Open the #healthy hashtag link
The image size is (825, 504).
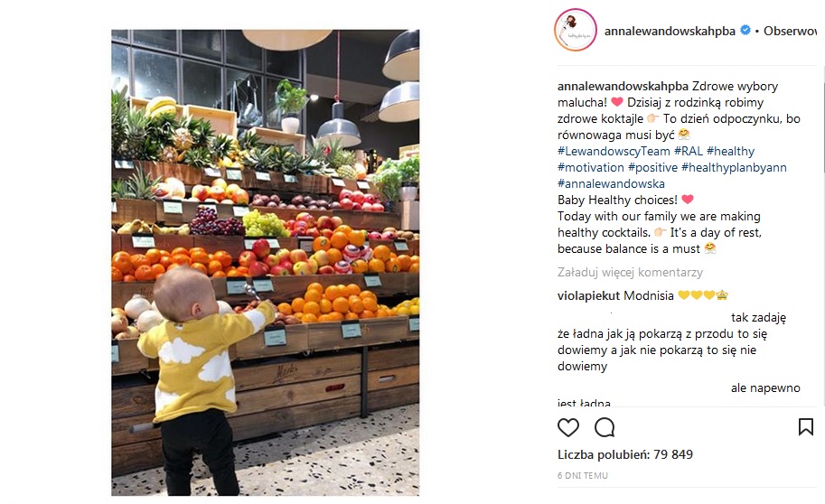pos(730,151)
